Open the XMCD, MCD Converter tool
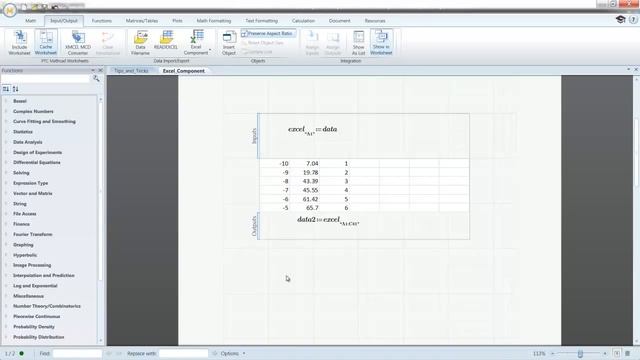The image size is (640, 360). tap(78, 42)
